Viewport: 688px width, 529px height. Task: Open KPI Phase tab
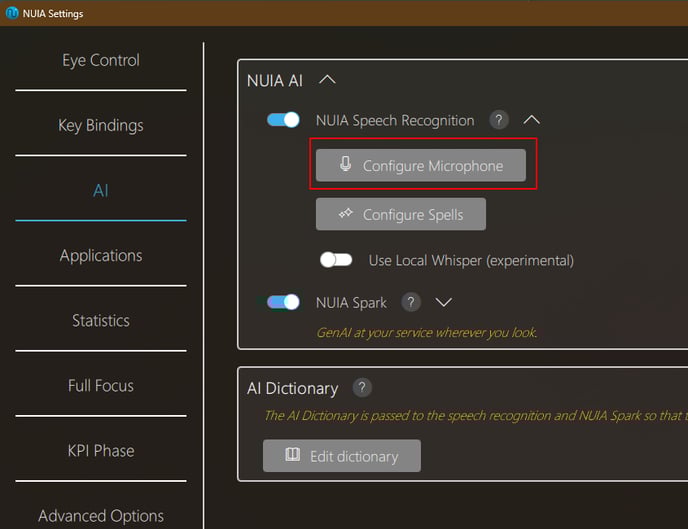101,451
